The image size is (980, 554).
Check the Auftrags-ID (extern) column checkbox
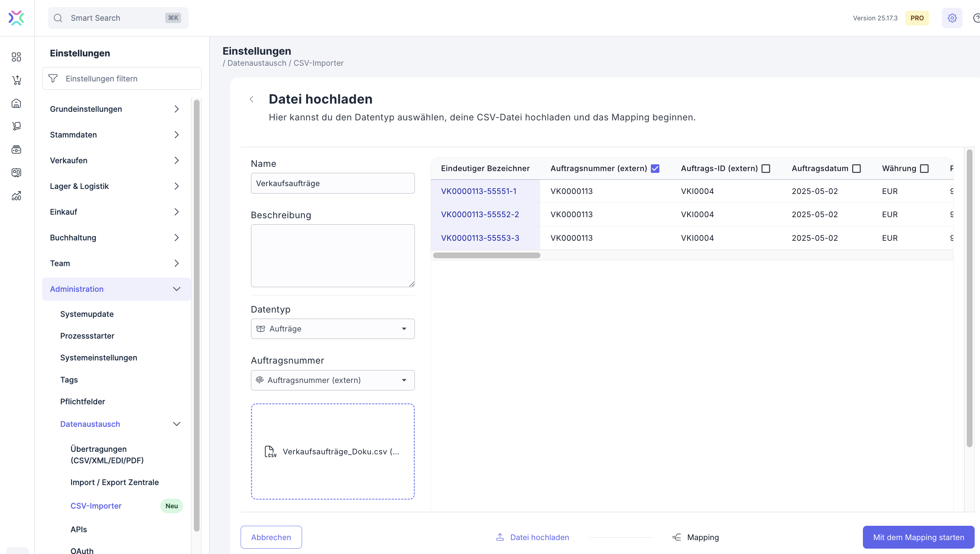766,169
